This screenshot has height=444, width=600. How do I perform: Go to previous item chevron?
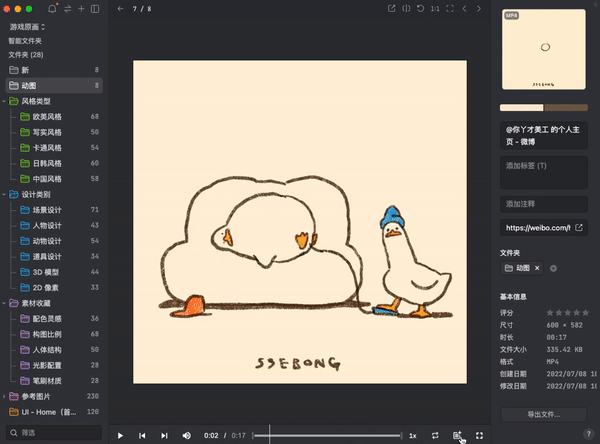click(464, 8)
